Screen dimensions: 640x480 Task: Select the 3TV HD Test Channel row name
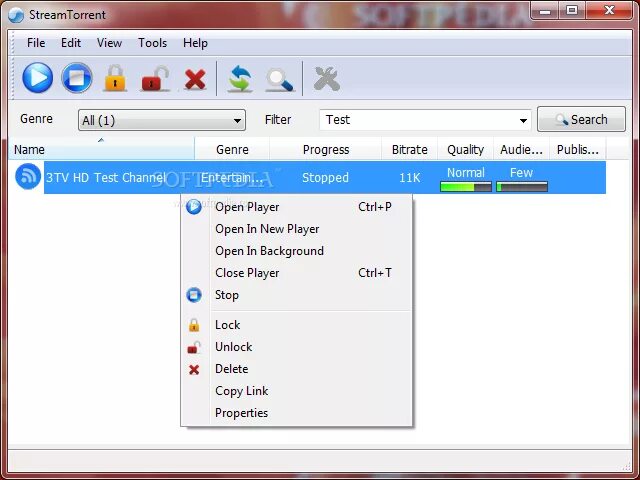click(106, 178)
